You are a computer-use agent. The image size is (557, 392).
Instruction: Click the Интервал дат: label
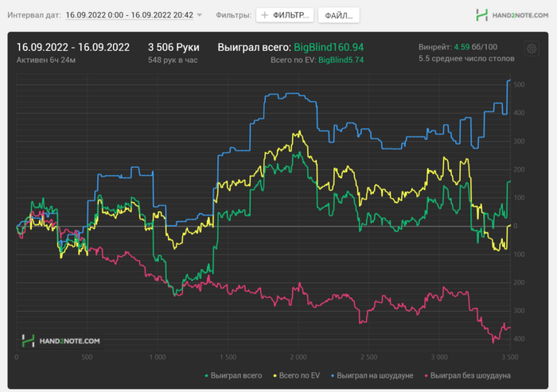(x=34, y=15)
